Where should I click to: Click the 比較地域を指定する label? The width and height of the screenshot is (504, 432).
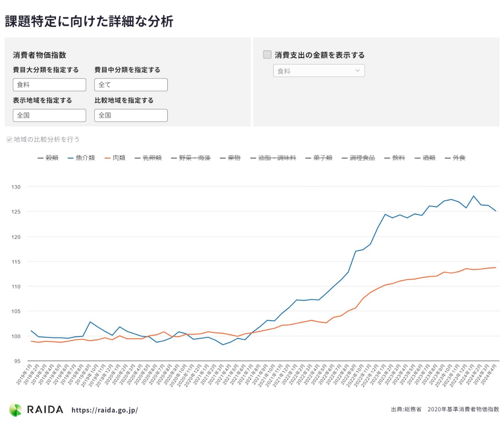coord(124,100)
